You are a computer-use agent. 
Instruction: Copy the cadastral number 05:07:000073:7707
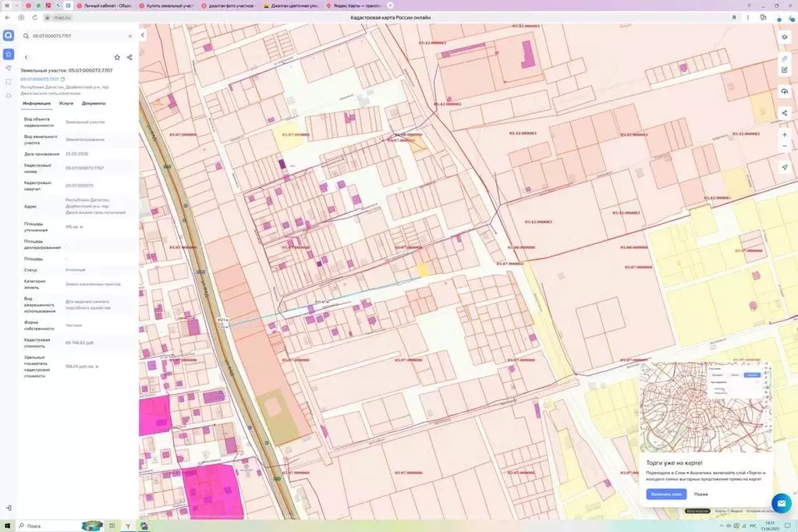pos(63,80)
